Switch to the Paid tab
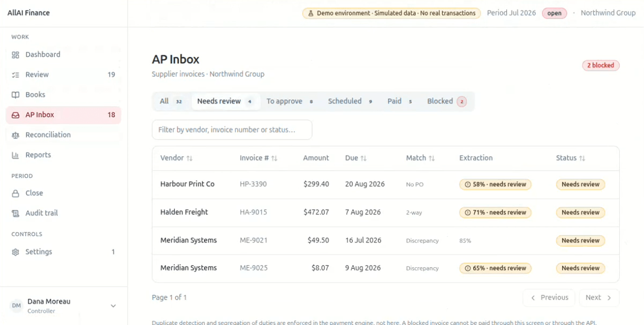Screen dimensions: 644x325 point(400,101)
